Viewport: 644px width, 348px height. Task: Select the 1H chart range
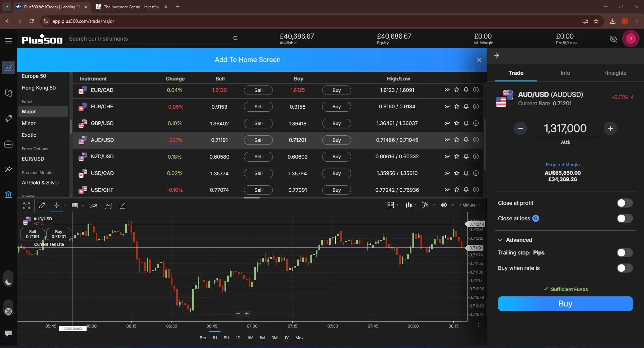215,338
